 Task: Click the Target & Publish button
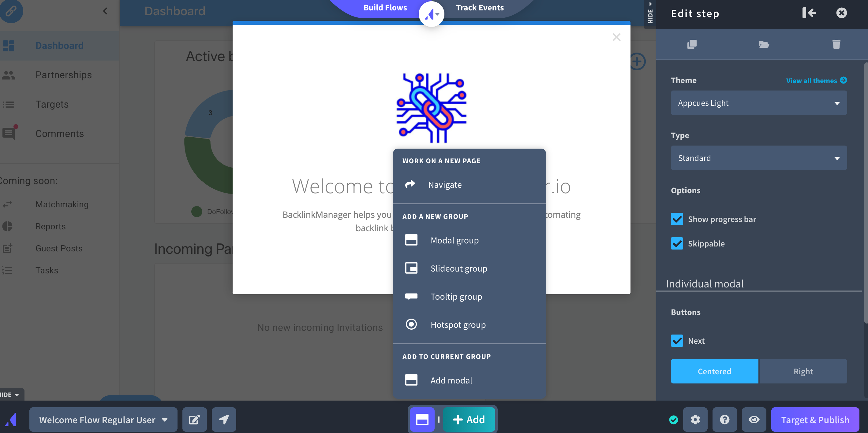[x=815, y=419]
